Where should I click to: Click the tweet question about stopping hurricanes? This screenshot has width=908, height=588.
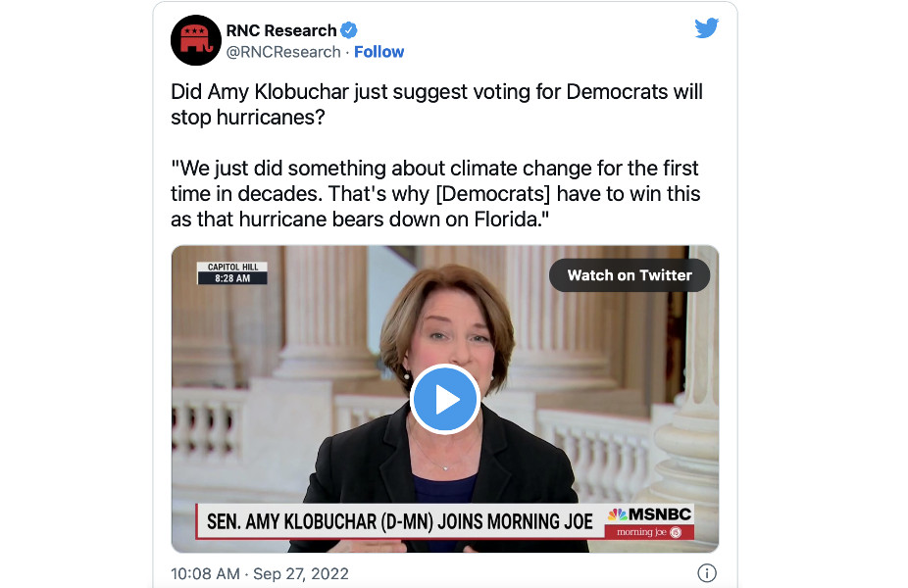click(x=436, y=104)
